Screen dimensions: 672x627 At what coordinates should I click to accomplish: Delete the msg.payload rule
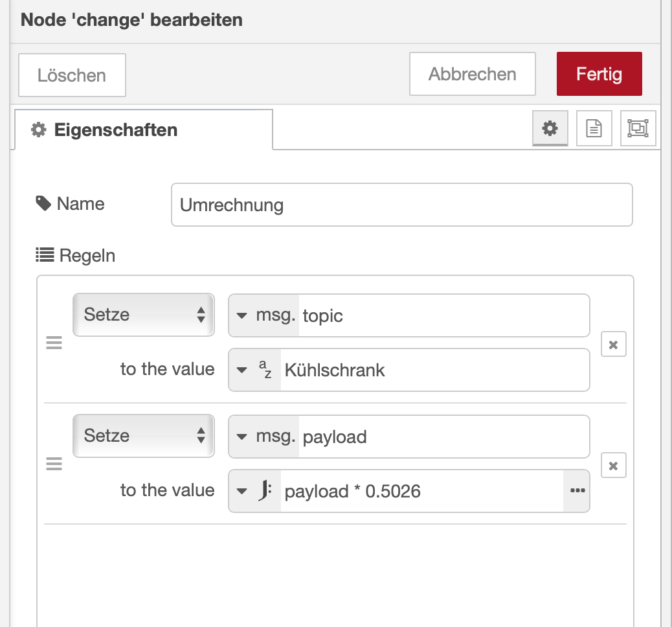click(613, 465)
